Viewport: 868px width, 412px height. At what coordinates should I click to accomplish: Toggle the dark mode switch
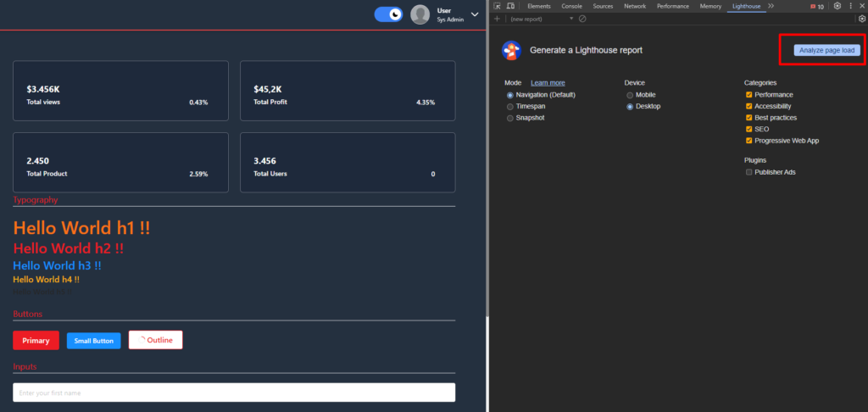388,14
